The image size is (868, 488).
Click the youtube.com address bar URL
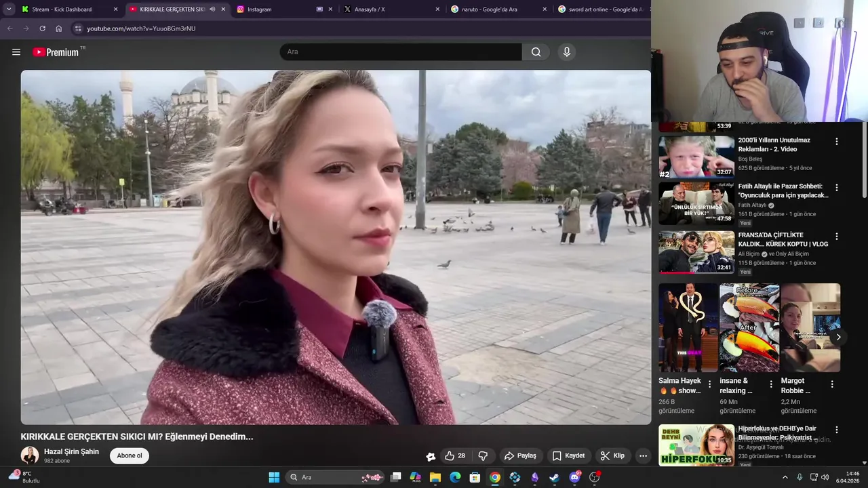click(x=141, y=28)
